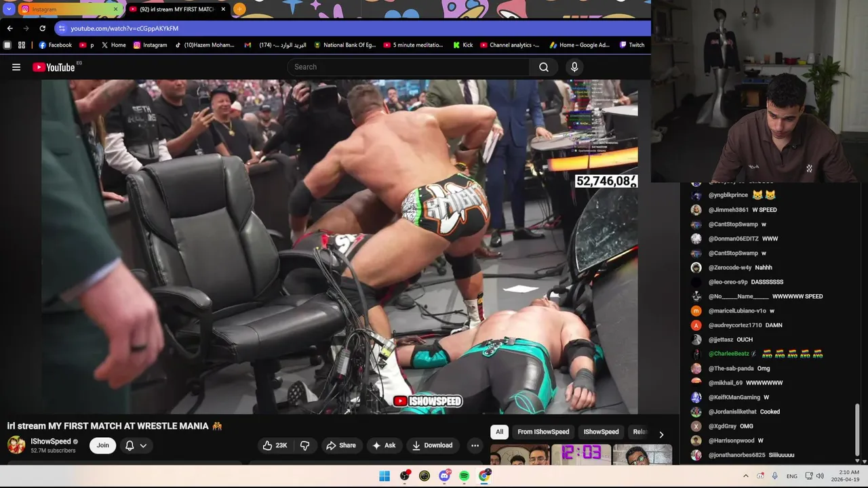
Task: Open site information icon in address bar
Action: [62, 28]
